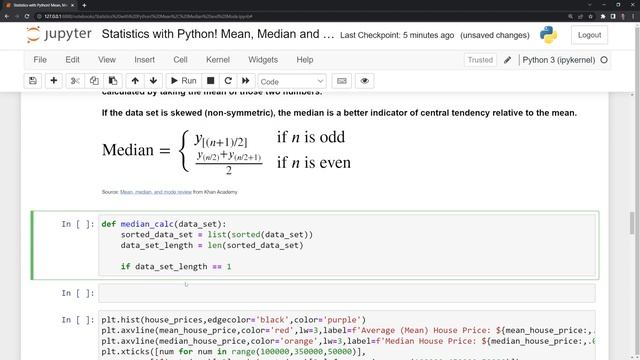Click the Trusted notebook button

pos(480,60)
